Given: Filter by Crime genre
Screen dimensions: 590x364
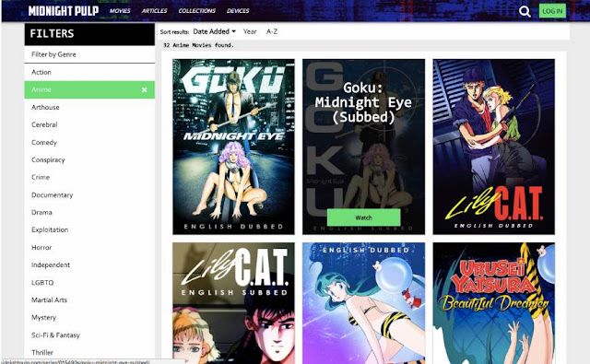Looking at the screenshot, I should (x=89, y=177).
